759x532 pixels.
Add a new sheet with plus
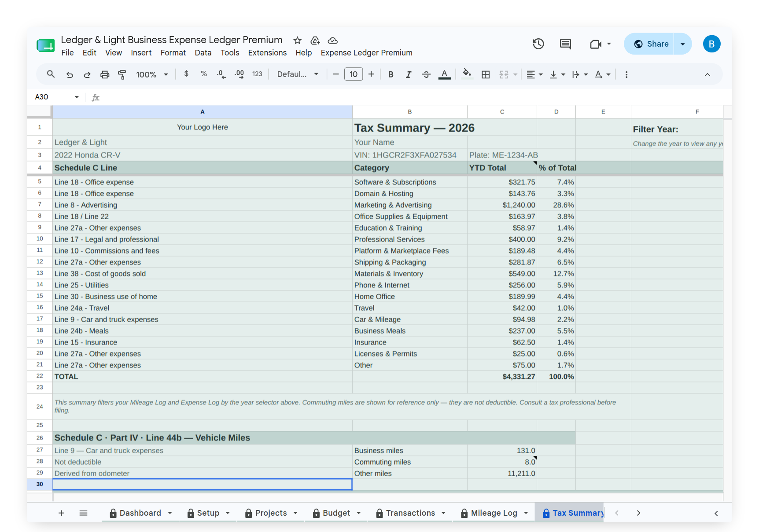click(62, 513)
